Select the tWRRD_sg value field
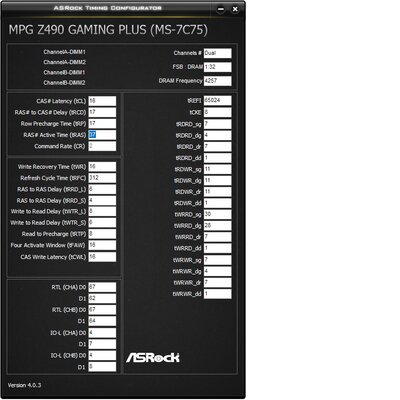This screenshot has width=400, height=400. tap(217, 214)
